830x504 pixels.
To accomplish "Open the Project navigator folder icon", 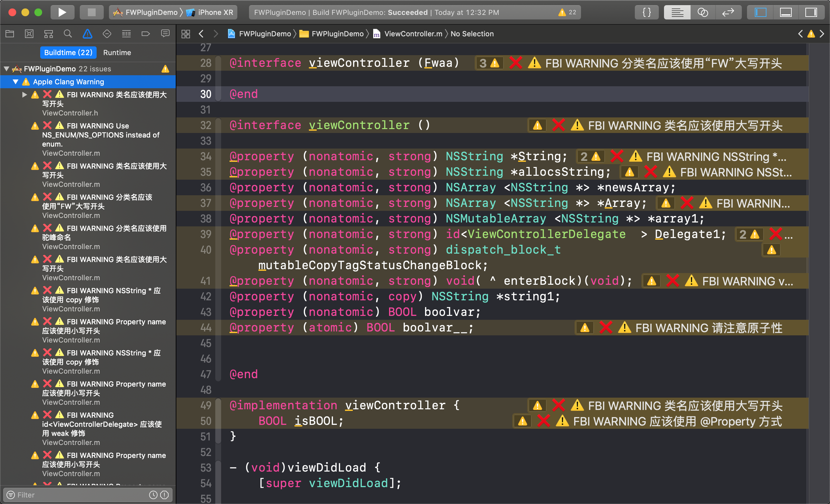I will (10, 34).
